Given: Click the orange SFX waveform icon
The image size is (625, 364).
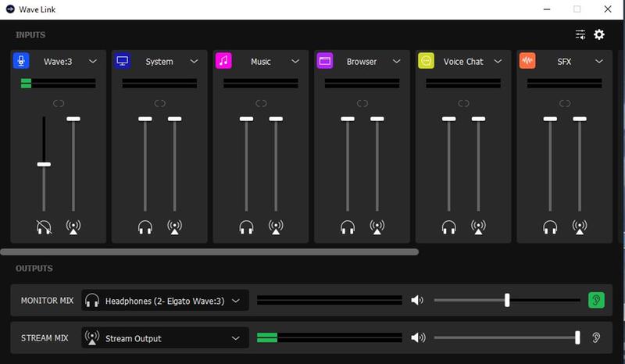Looking at the screenshot, I should coord(527,61).
